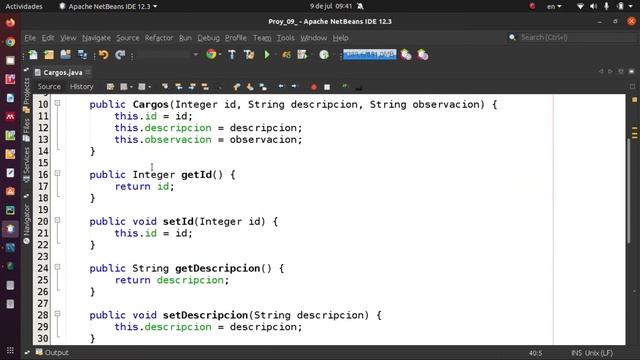640x360 pixels.
Task: Click the last profiler icon in the main toolbar
Action: click(x=423, y=55)
